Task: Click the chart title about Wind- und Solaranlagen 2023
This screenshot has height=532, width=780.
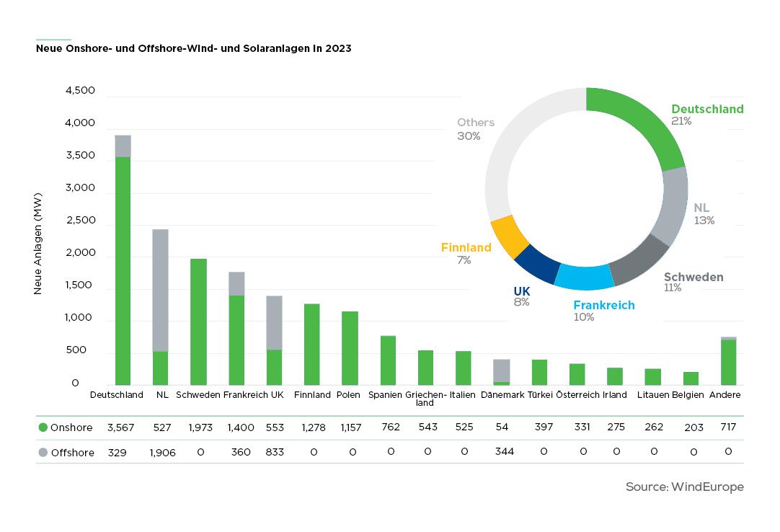Action: (x=193, y=48)
